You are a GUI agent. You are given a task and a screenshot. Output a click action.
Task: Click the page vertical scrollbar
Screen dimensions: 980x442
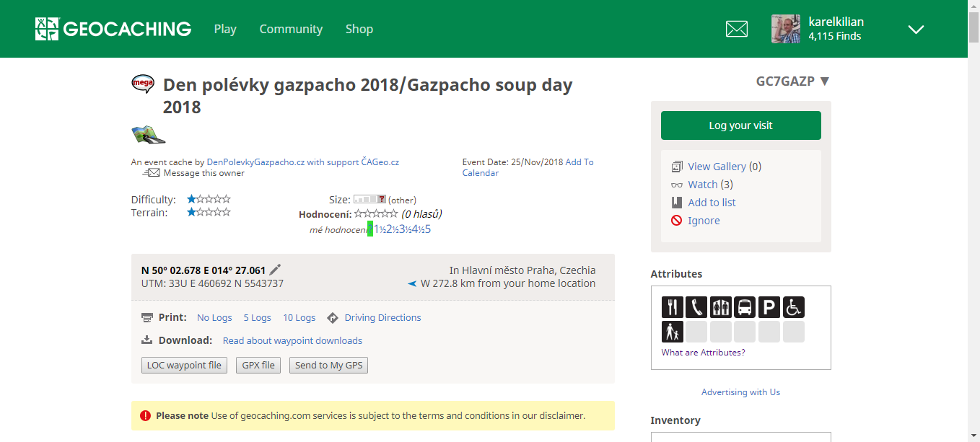click(974, 221)
